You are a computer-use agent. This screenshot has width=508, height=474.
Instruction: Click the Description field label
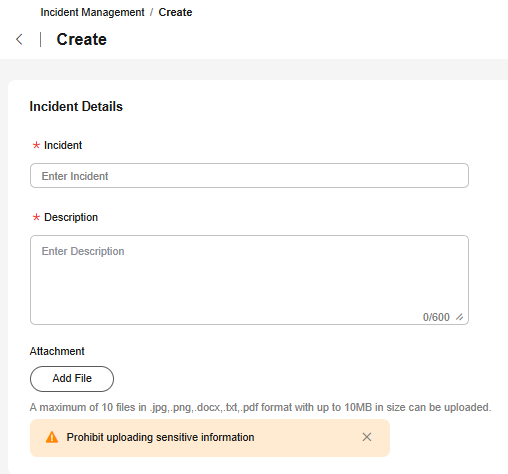tap(71, 217)
